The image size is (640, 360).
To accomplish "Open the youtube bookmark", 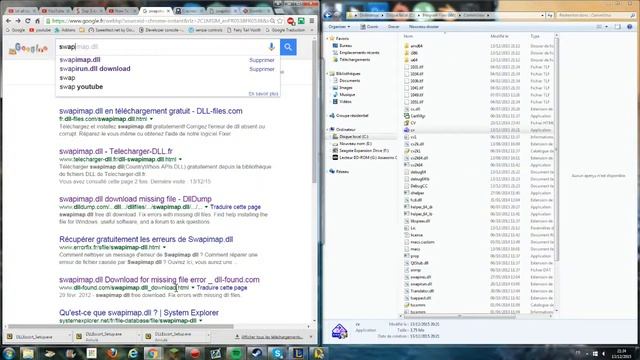I will click(x=40, y=30).
